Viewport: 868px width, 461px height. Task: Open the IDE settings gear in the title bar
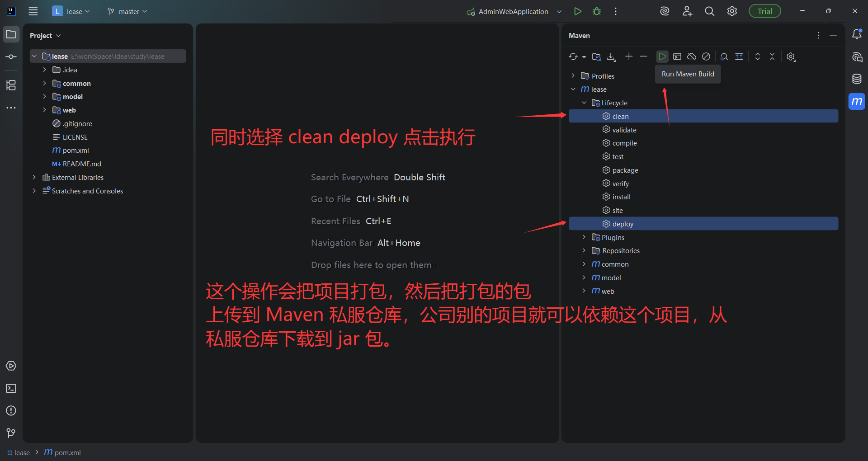[732, 11]
